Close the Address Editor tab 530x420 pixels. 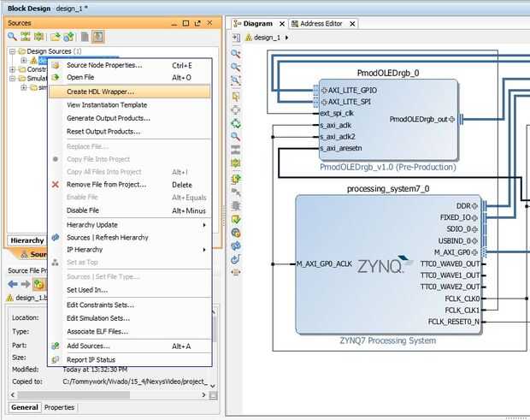(x=352, y=24)
